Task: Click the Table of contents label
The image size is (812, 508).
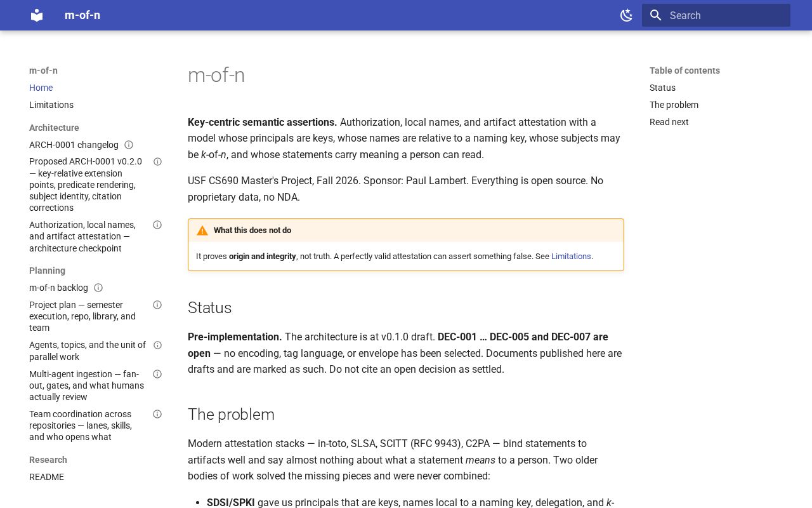Action: [x=684, y=70]
